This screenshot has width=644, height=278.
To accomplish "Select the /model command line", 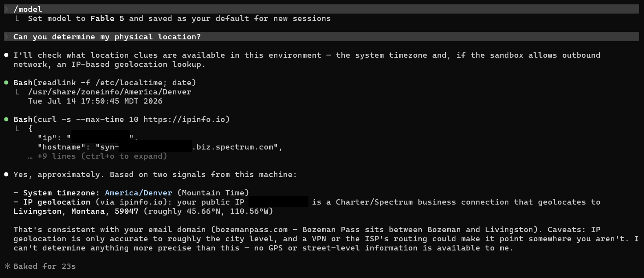I will (x=322, y=9).
